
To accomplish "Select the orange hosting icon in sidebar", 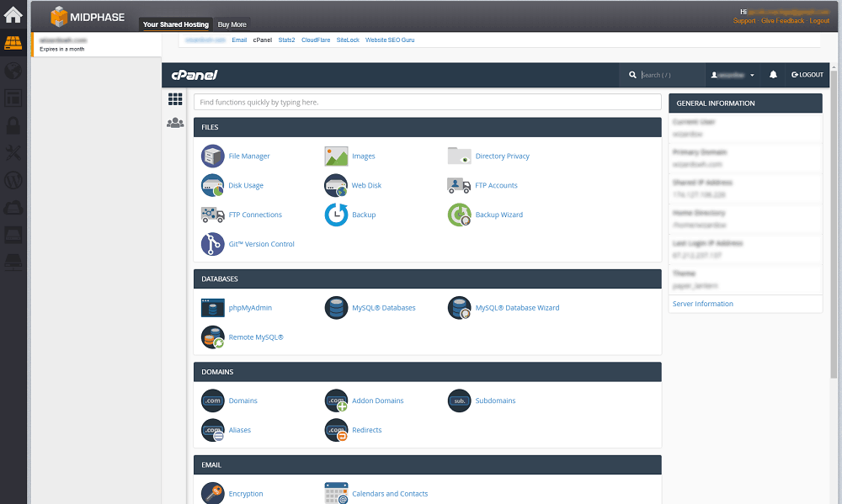I will (x=13, y=43).
